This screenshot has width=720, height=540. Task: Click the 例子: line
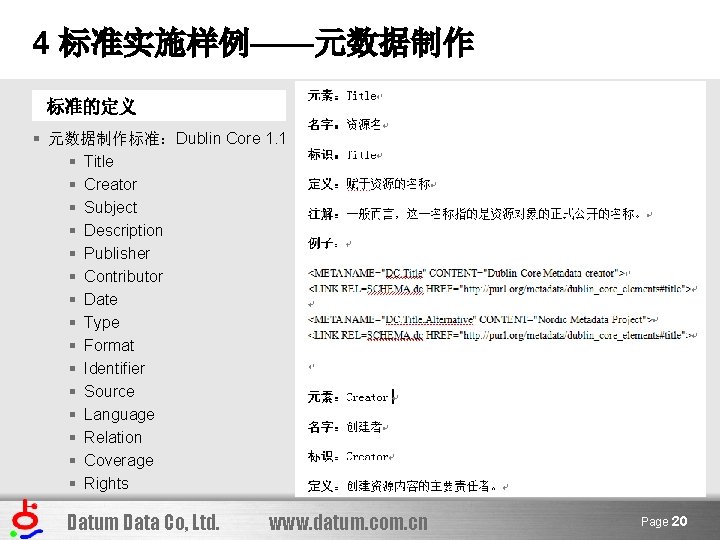tap(329, 243)
